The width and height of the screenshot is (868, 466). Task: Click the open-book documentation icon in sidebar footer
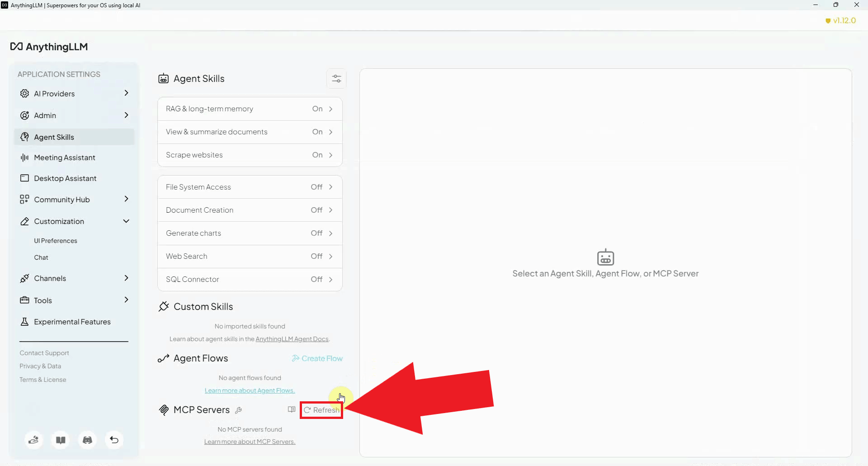[x=61, y=440]
